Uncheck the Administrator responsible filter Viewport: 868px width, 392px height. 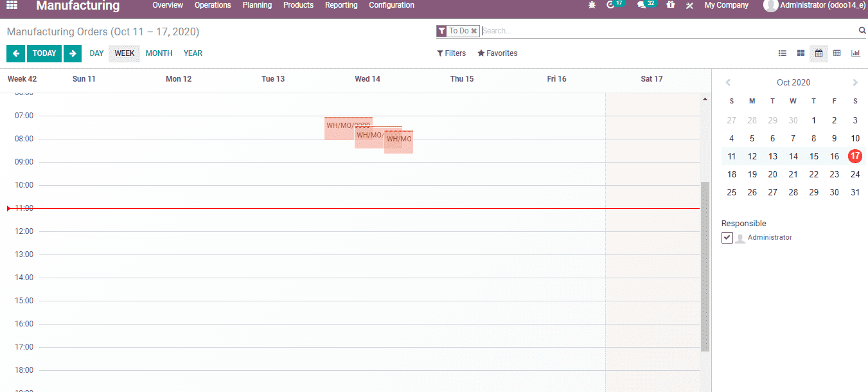[727, 237]
